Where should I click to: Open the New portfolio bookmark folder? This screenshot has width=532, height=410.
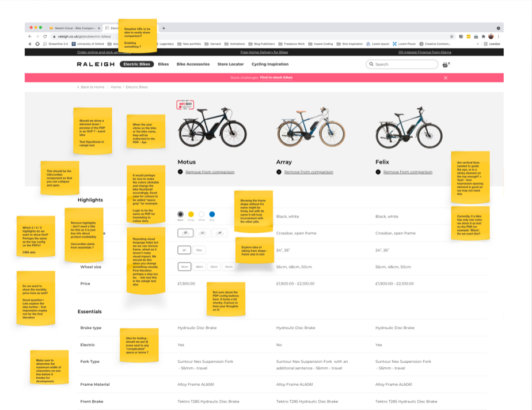pyautogui.click(x=189, y=44)
